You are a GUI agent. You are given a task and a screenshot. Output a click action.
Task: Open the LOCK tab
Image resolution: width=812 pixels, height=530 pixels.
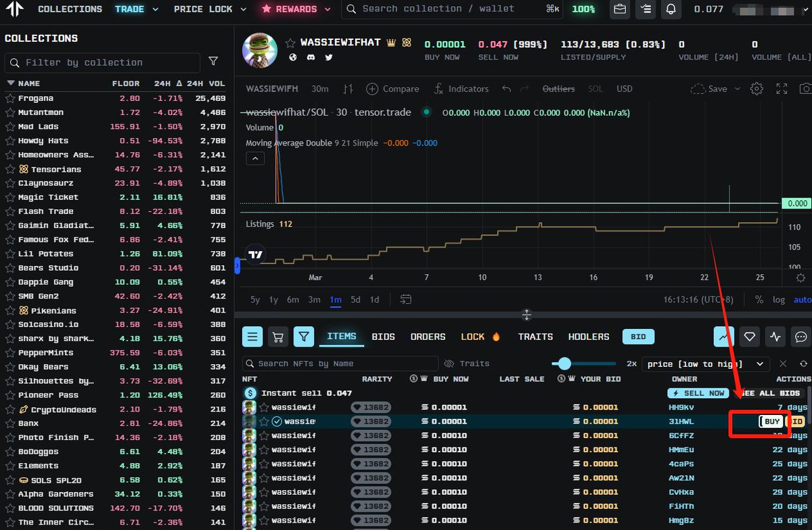coord(480,336)
